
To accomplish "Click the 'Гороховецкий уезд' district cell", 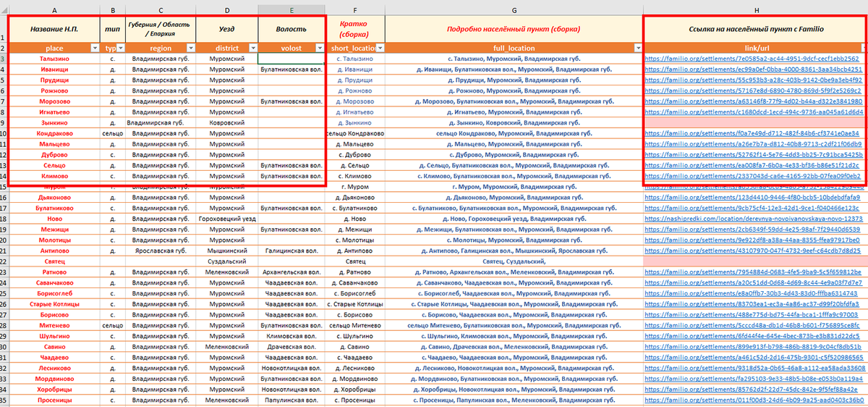I will (227, 219).
